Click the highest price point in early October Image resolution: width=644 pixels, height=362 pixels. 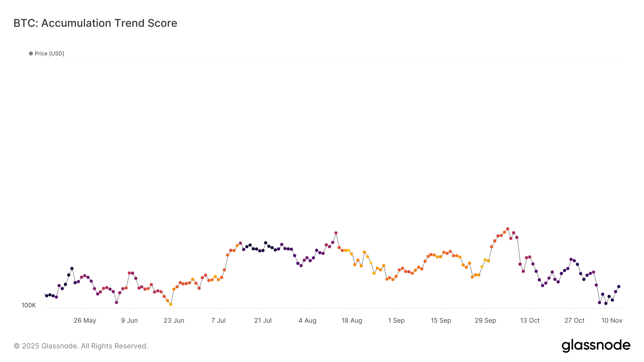[508, 229]
